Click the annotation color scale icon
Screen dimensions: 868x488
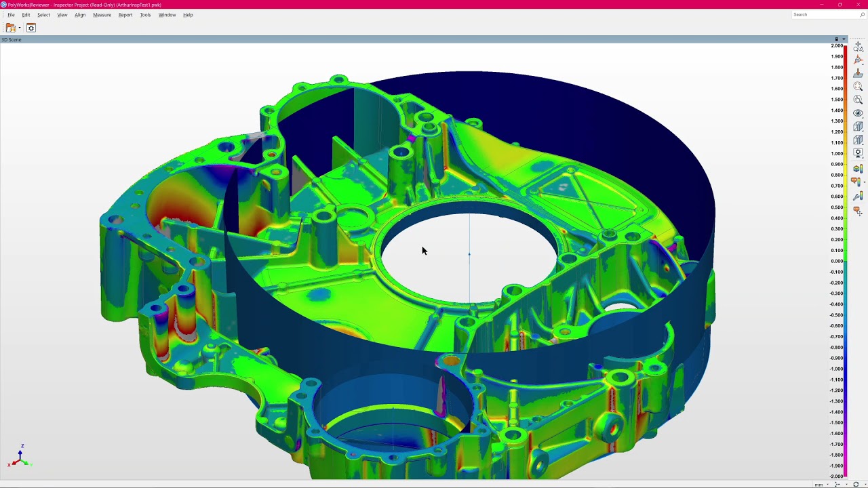[x=856, y=182]
